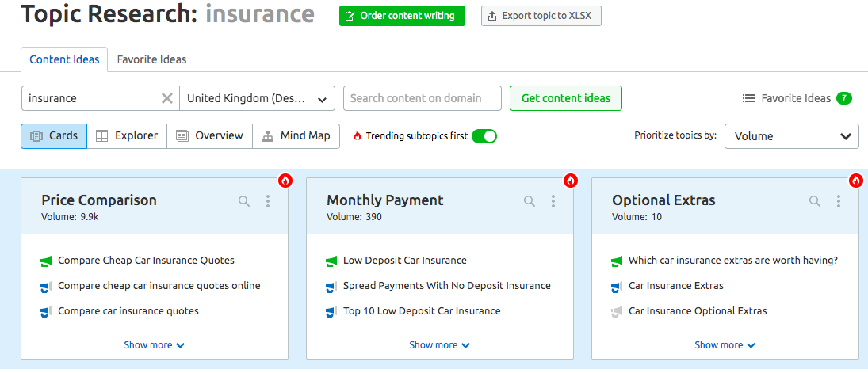Open the United Kingdom location dropdown

257,98
